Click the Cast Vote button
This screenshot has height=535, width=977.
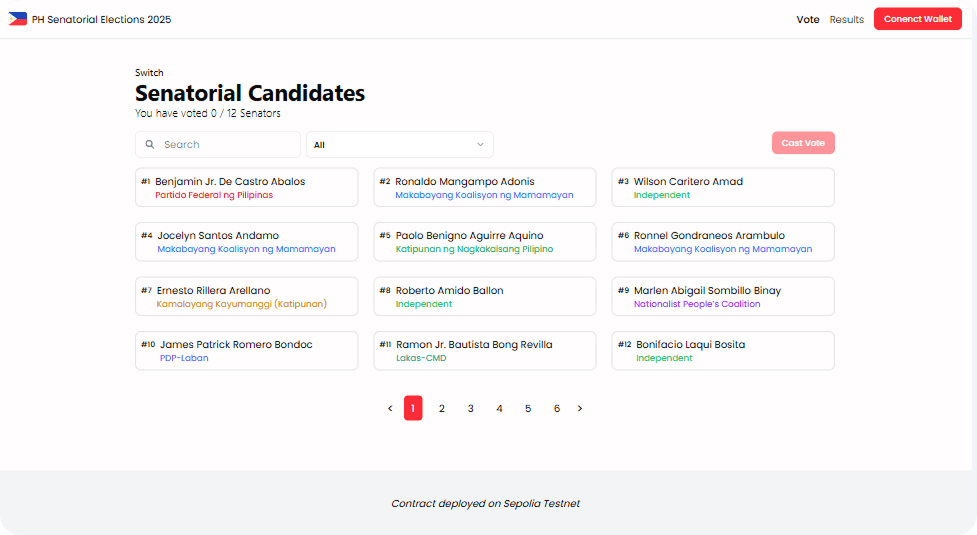803,143
